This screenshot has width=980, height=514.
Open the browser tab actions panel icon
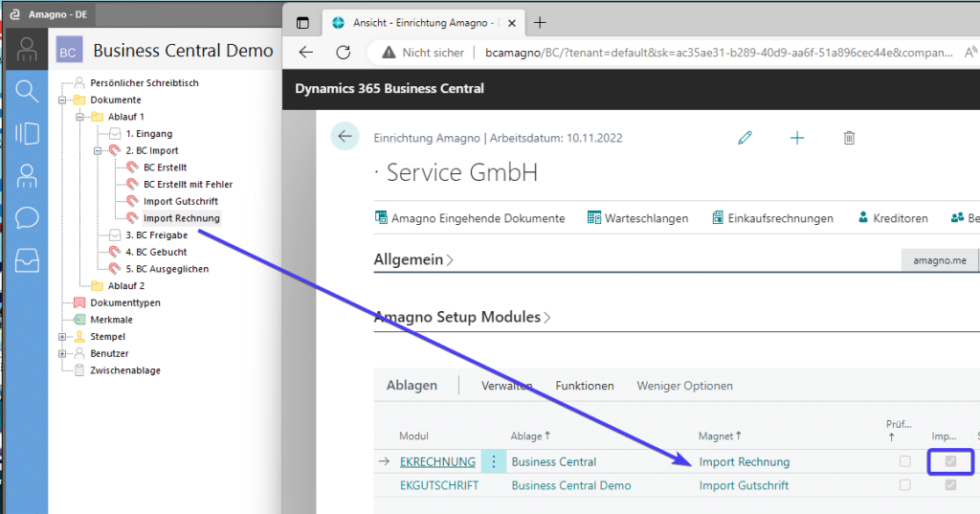[302, 23]
